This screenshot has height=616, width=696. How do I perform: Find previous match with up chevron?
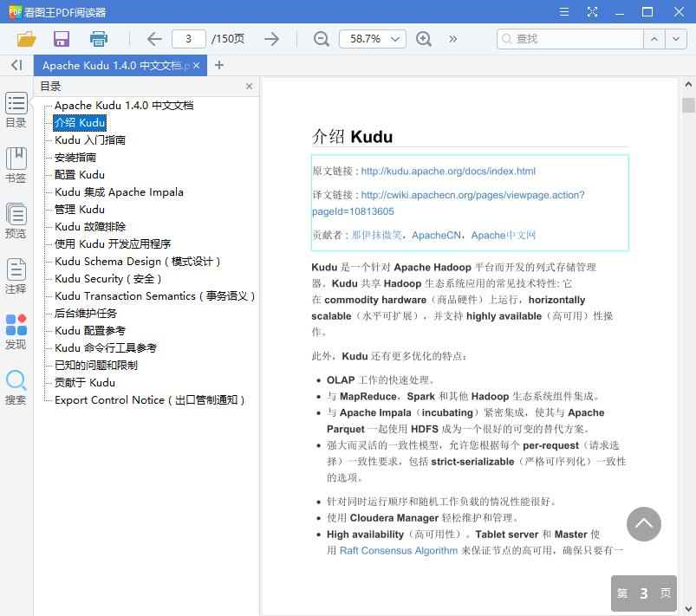click(x=654, y=39)
